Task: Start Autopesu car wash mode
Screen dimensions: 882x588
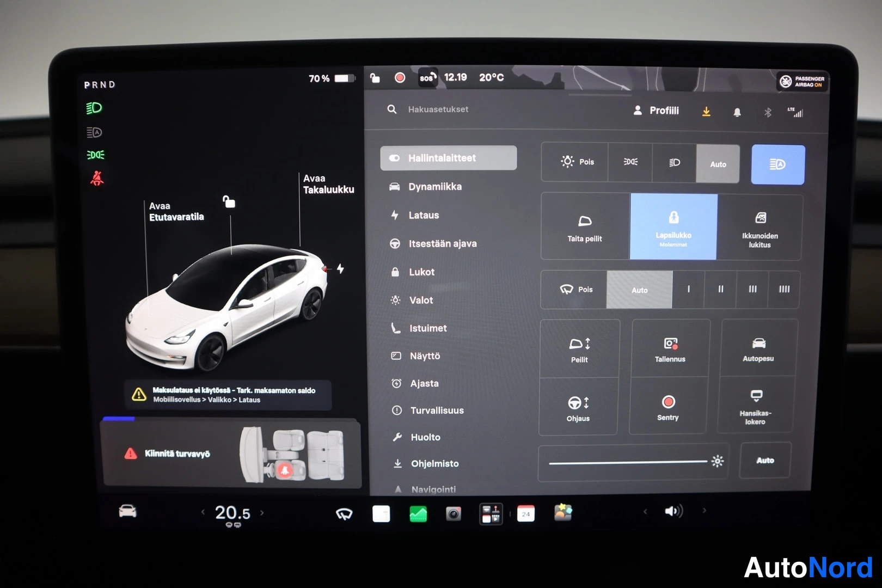Action: click(758, 349)
